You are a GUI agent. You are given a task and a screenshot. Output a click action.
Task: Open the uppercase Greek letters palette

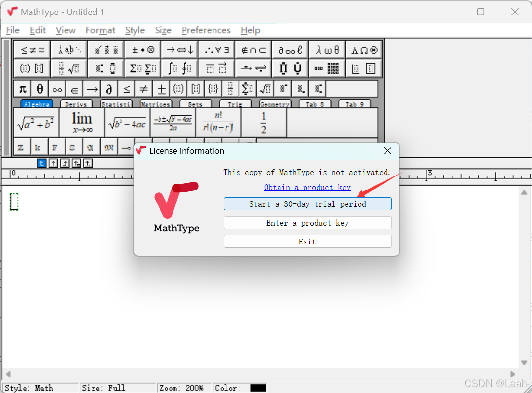pyautogui.click(x=364, y=50)
